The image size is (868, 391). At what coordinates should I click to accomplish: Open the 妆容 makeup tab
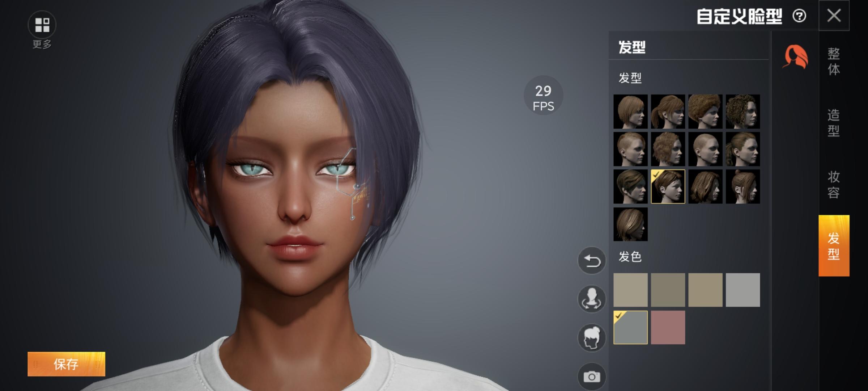click(834, 185)
